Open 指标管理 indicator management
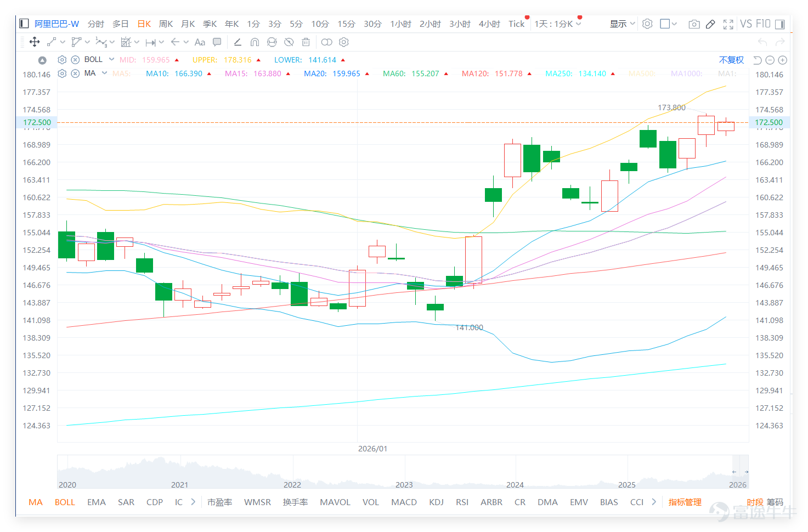The height and width of the screenshot is (532, 808). [x=685, y=502]
